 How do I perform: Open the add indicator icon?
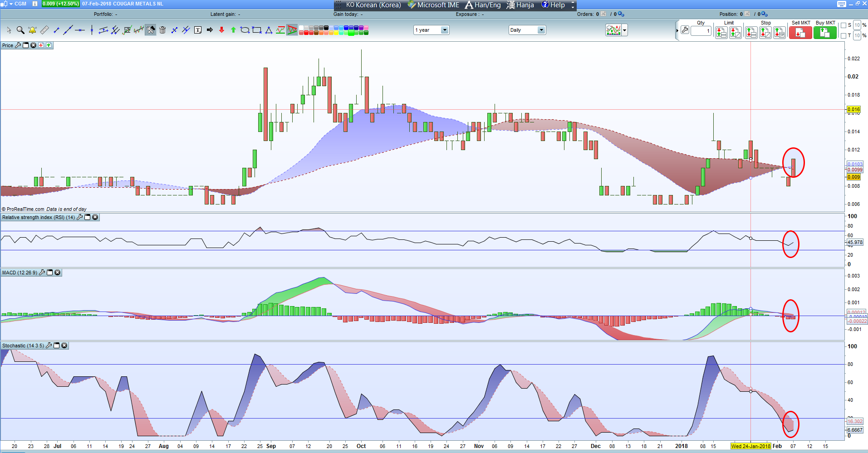point(613,30)
